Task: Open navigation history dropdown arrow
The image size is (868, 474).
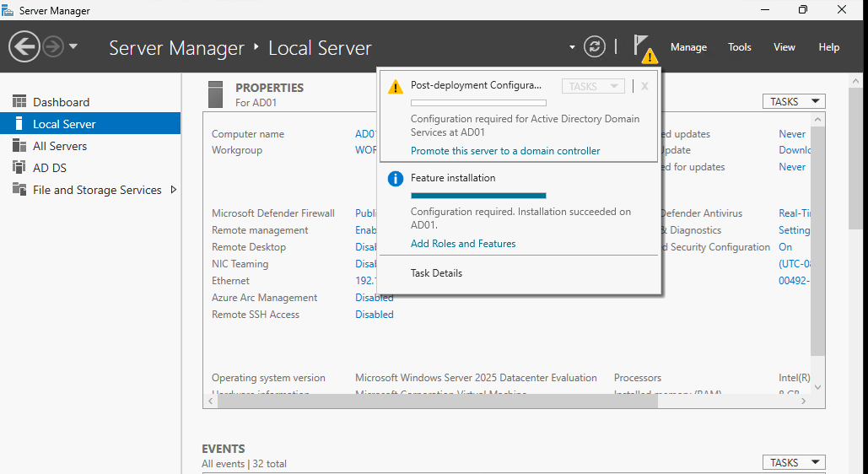Action: point(73,46)
